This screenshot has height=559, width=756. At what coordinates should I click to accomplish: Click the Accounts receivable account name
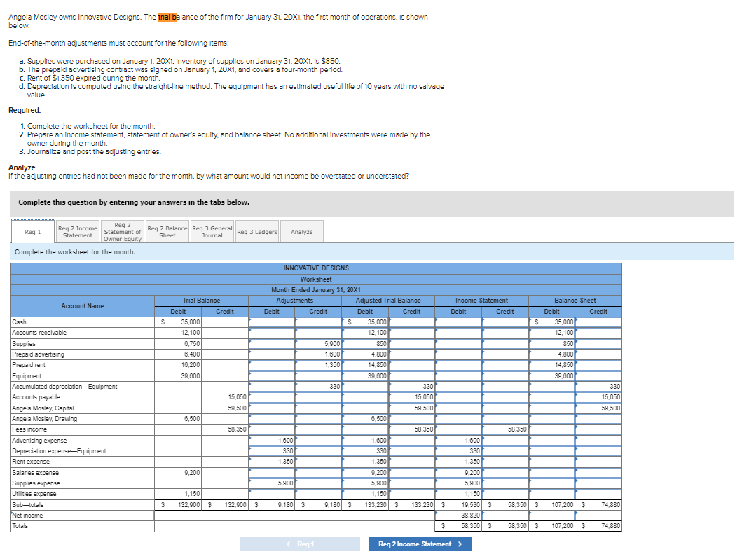point(82,333)
